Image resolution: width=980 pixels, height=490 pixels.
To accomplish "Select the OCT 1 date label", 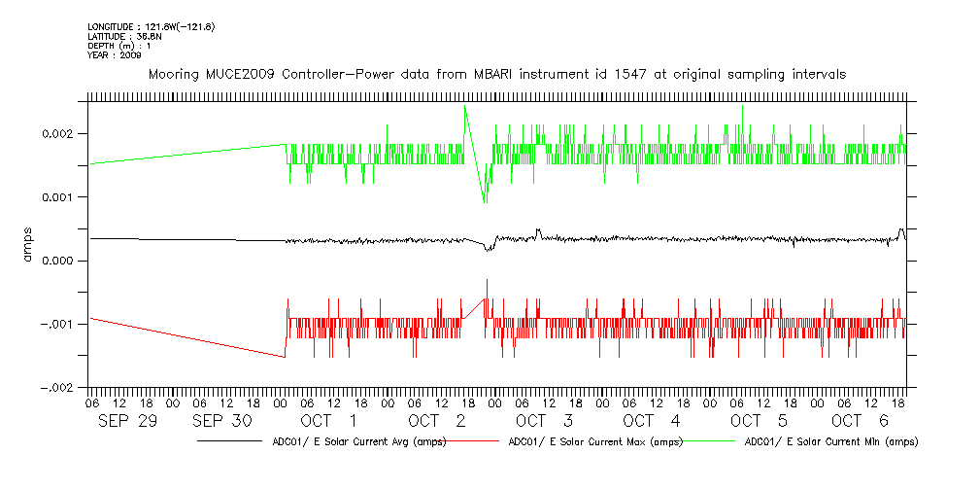I will point(328,421).
